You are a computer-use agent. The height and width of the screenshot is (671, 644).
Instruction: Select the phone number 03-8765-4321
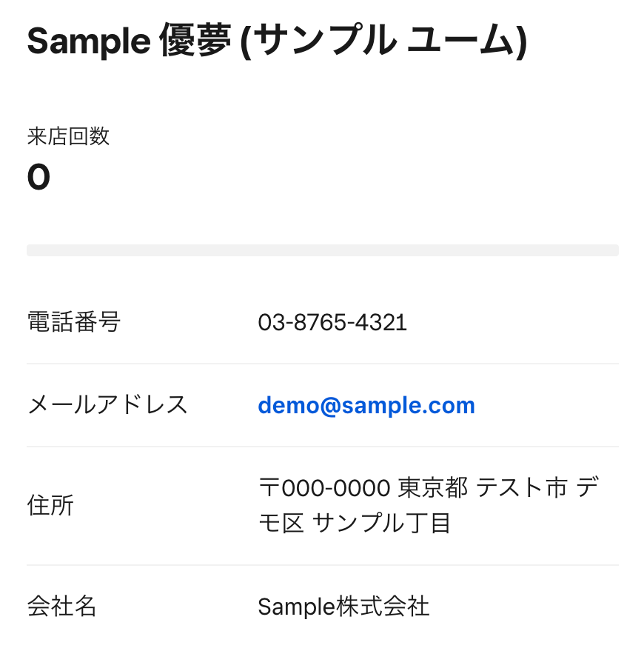[x=332, y=322]
